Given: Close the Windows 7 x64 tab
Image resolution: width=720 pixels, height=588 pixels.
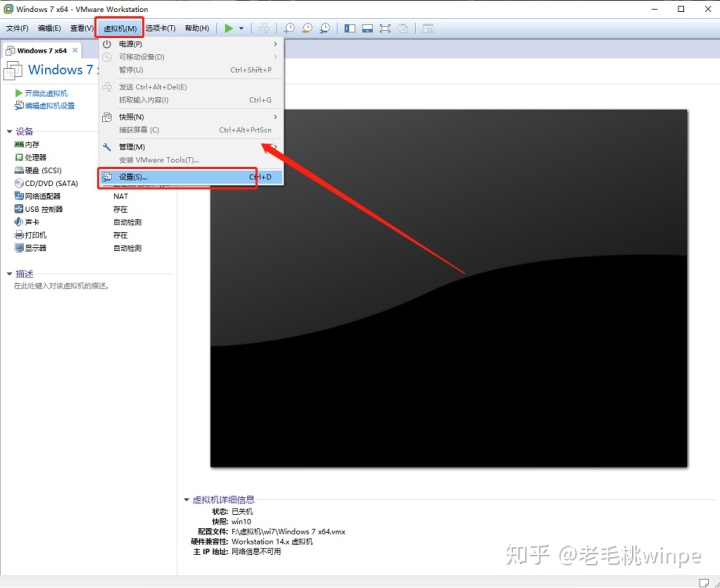Looking at the screenshot, I should pyautogui.click(x=75, y=50).
